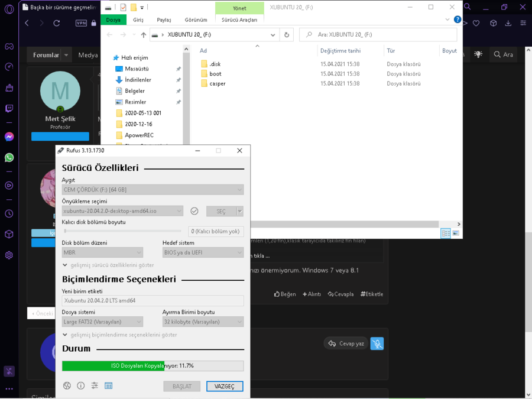Open the Sürücü Araçları ribbon tab
The width and height of the screenshot is (532, 399).
coord(239,20)
